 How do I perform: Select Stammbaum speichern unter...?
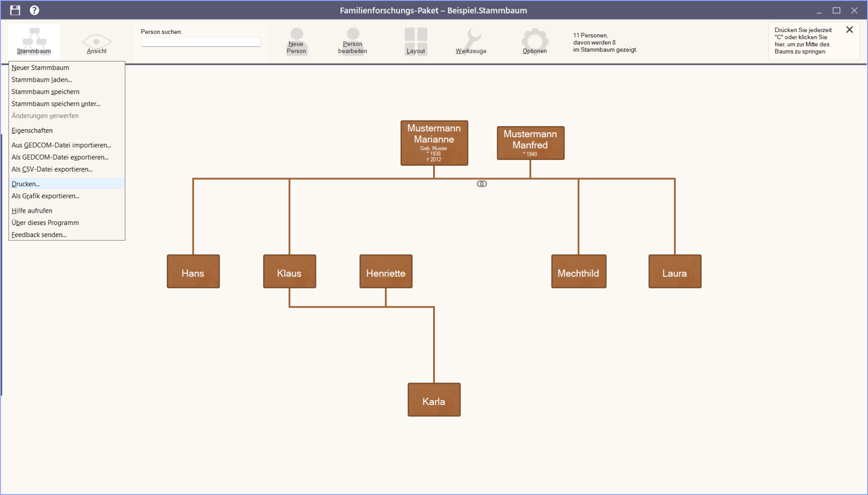(x=66, y=104)
